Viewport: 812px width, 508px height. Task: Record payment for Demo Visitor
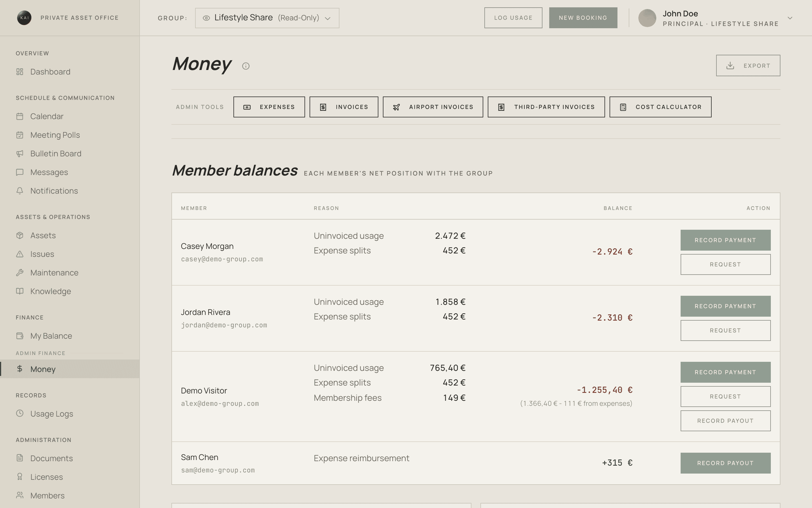tap(725, 372)
